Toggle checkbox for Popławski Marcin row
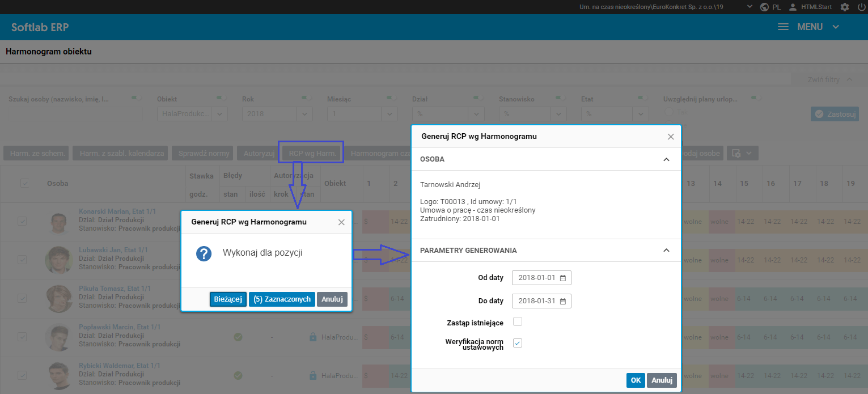The image size is (868, 394). (x=22, y=337)
